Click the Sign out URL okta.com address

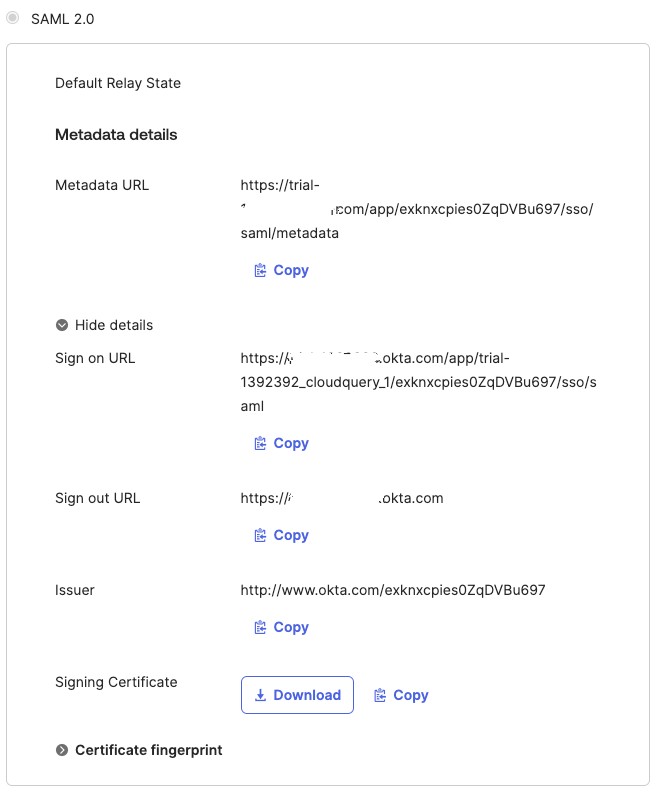[x=410, y=498]
